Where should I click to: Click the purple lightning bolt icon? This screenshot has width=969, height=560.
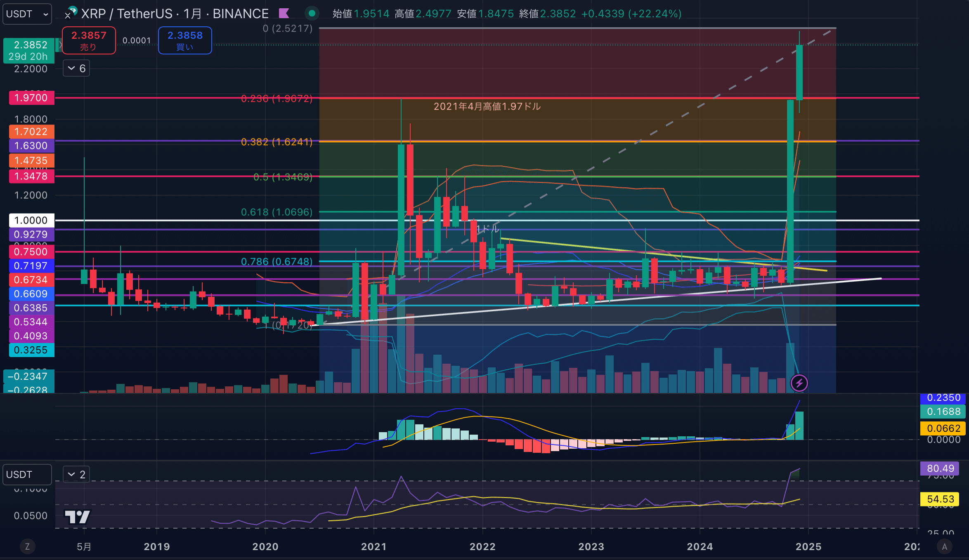click(799, 383)
